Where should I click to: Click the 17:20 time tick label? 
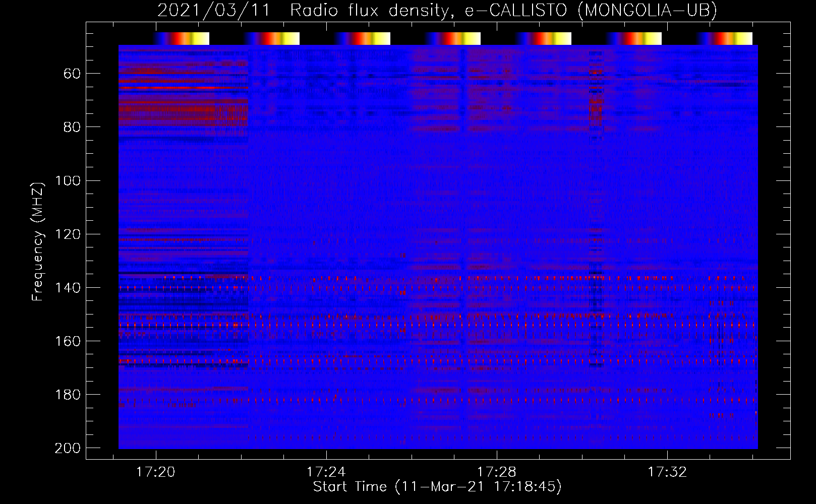156,472
